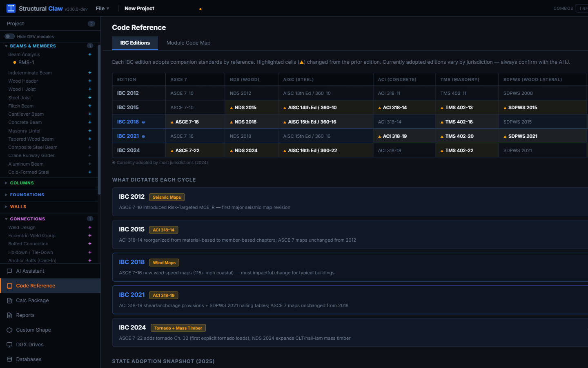Click the Custom Shape hexagon icon
This screenshot has height=368, width=588.
click(x=9, y=330)
